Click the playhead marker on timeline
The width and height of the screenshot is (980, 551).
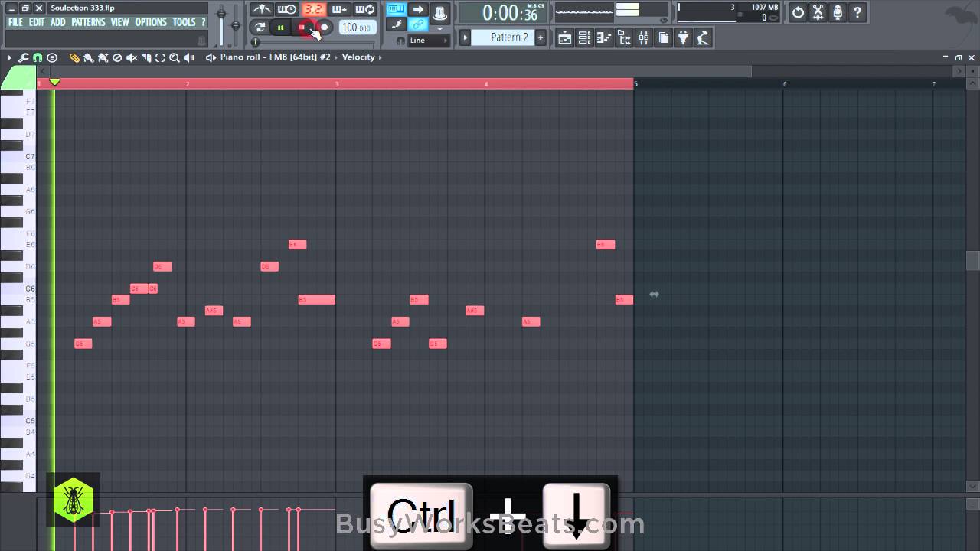[x=54, y=82]
